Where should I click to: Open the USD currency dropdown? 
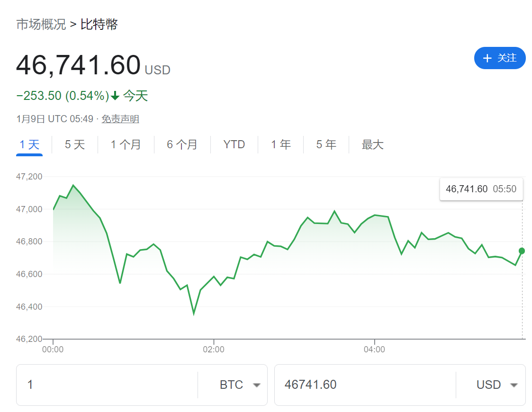point(496,385)
